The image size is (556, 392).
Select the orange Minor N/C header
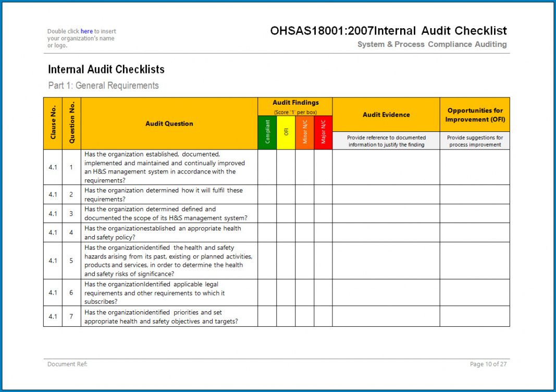[x=304, y=132]
